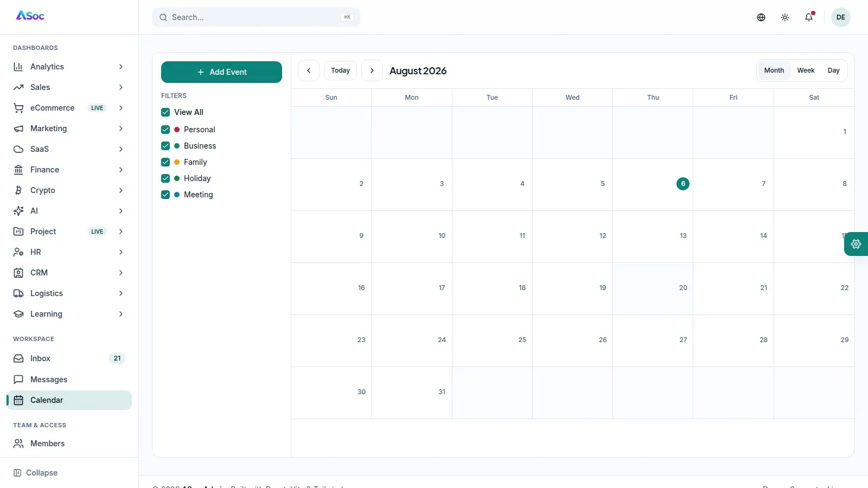This screenshot has height=488, width=868.
Task: Click the blue Meeting color dot
Action: point(177,195)
